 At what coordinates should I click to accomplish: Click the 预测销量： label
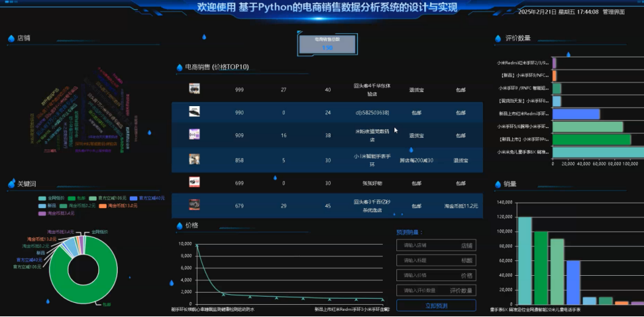coord(410,233)
